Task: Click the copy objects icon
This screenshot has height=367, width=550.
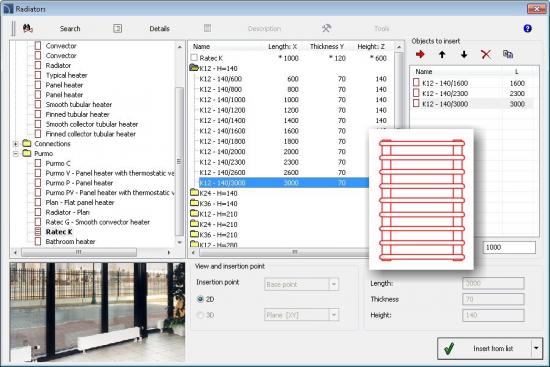Action: pyautogui.click(x=508, y=54)
